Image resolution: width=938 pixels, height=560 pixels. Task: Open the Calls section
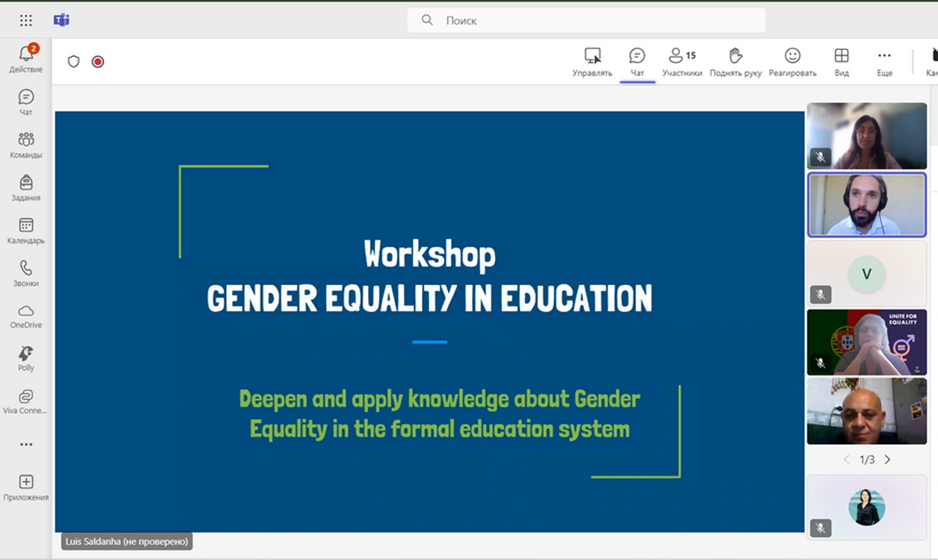(26, 273)
